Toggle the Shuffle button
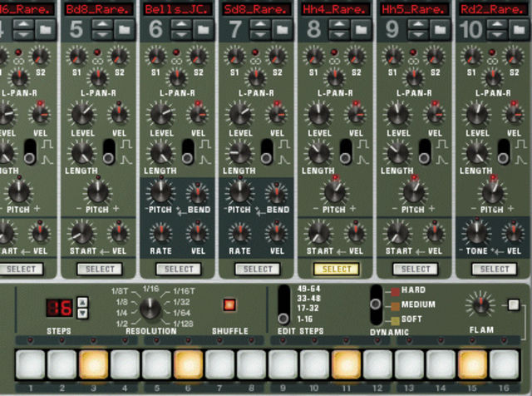This screenshot has height=396, width=532. (x=229, y=304)
